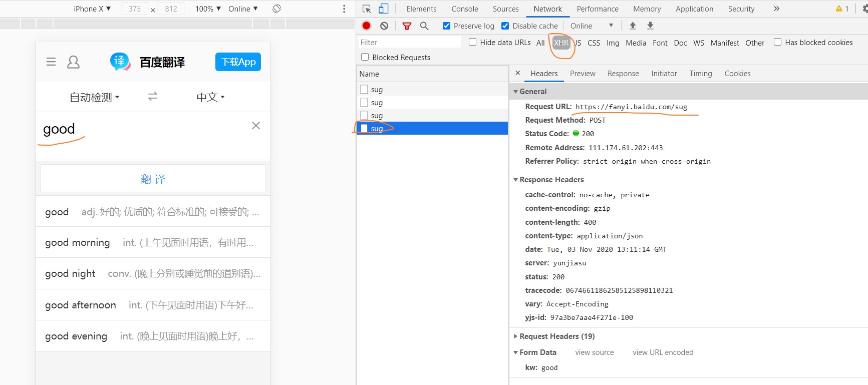This screenshot has height=385, width=868.
Task: Open the Preview tab of request
Action: 583,74
